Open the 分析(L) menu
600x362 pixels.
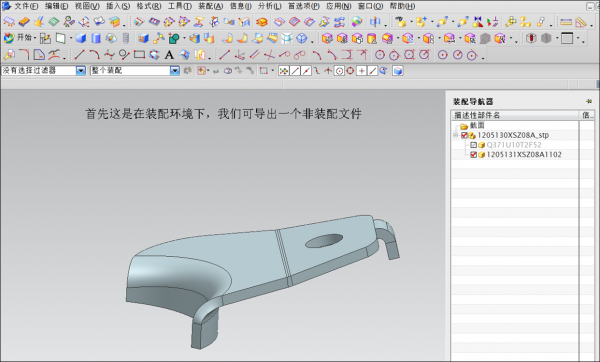[269, 6]
